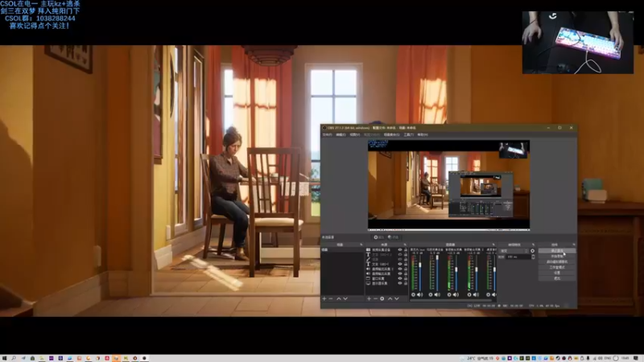Screen dimensions: 644x362
Task: Open the third mixer channel's gear menu
Action: [449, 294]
